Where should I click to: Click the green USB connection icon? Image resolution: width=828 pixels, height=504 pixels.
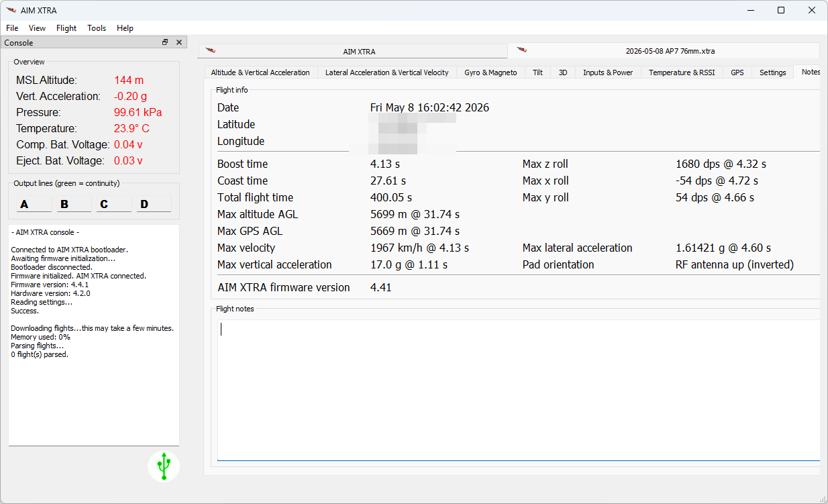click(x=164, y=466)
